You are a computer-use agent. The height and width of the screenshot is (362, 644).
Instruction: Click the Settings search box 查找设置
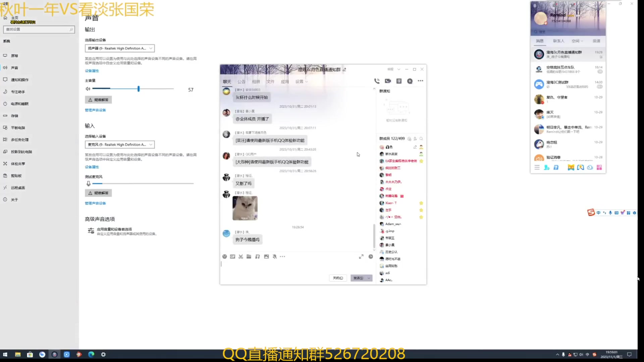click(x=39, y=29)
